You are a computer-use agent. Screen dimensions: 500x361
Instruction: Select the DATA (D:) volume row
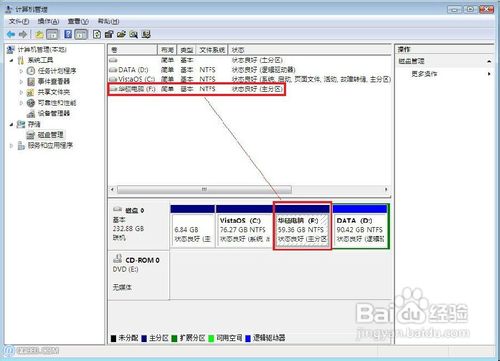(x=249, y=70)
